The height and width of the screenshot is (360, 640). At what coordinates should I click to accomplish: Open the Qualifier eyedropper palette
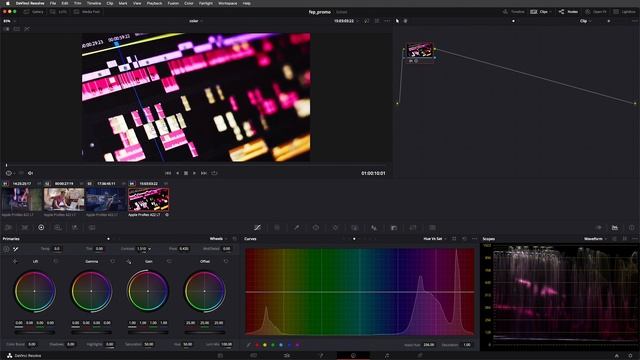[x=297, y=227]
